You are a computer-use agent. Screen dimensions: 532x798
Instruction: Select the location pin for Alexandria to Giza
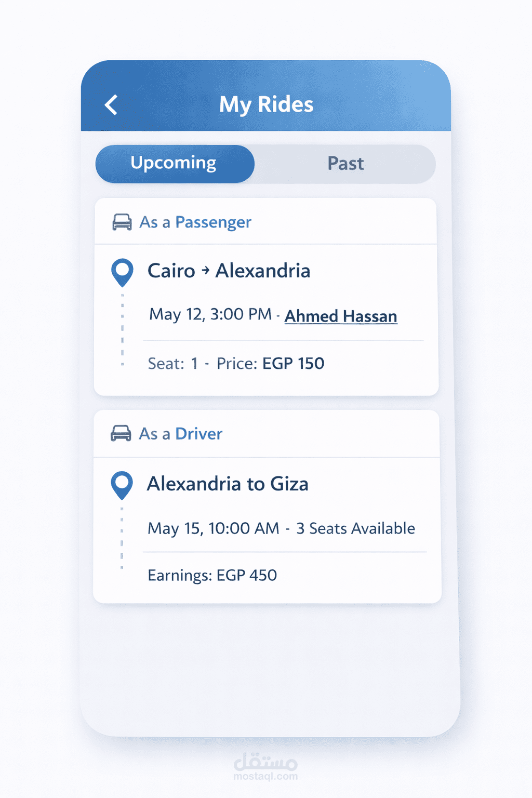pos(122,485)
